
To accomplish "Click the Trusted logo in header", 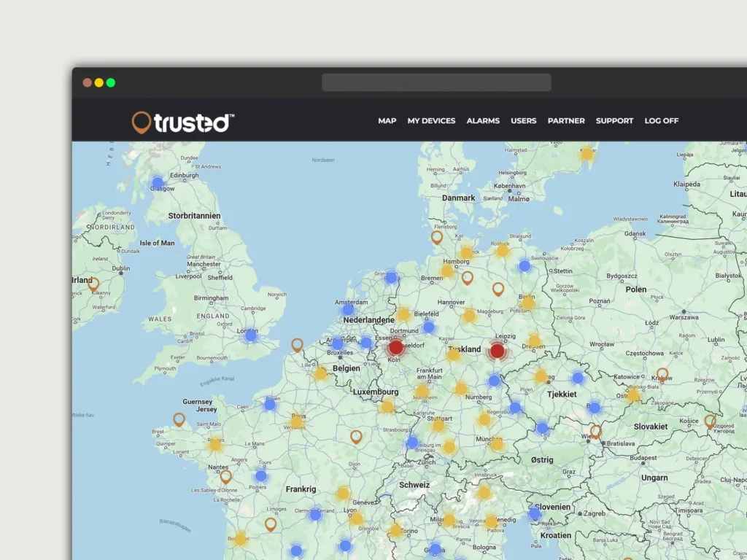I will [183, 122].
